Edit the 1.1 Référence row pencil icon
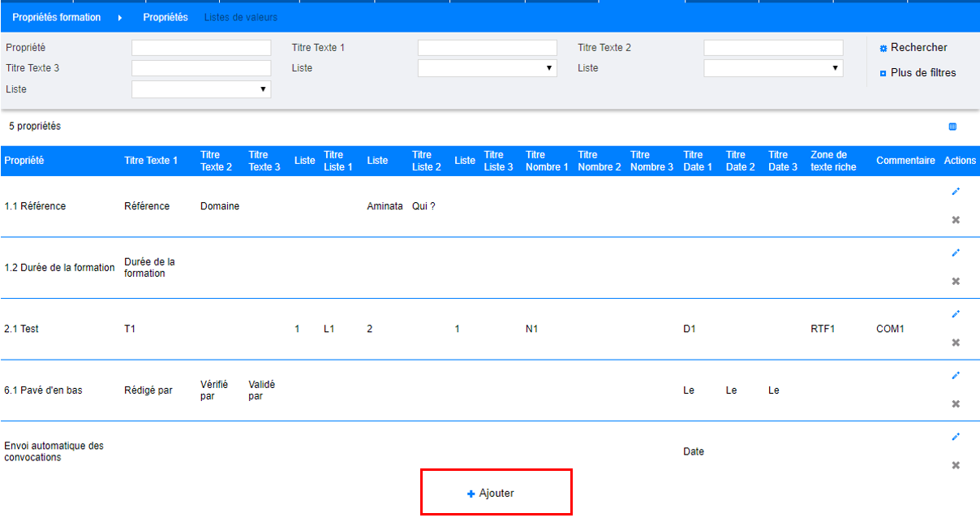 pos(956,192)
